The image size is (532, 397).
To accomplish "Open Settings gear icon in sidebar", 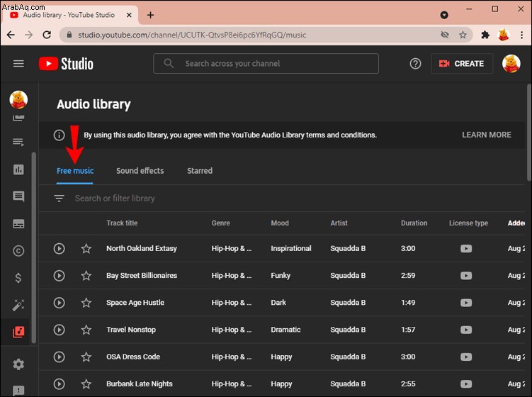I will [18, 364].
